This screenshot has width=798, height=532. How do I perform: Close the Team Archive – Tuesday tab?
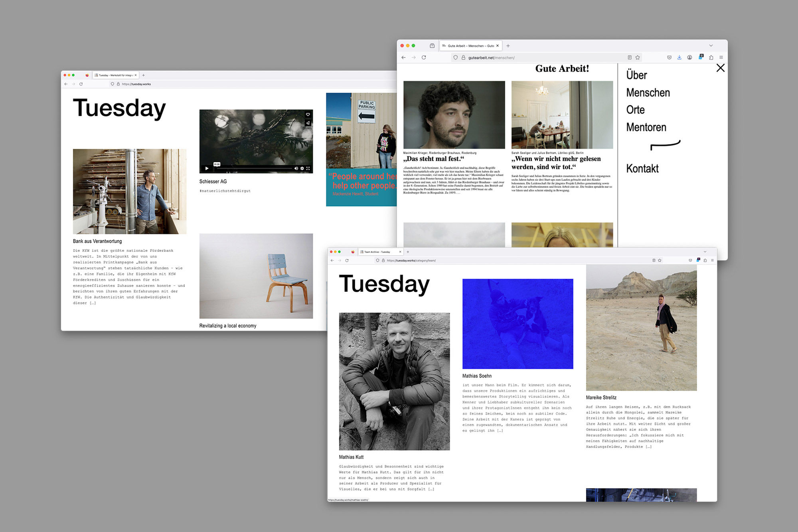(400, 252)
